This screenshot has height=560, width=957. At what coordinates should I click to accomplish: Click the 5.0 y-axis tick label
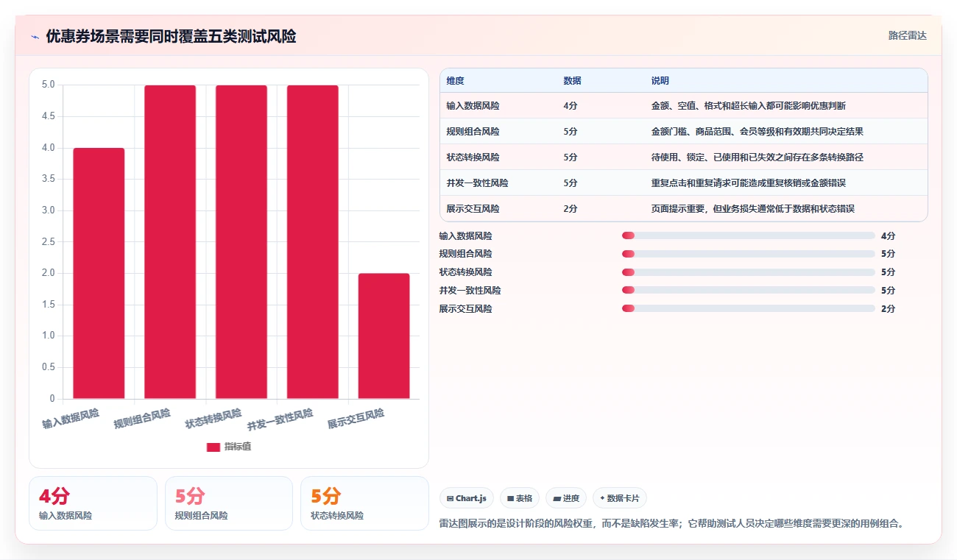pyautogui.click(x=48, y=85)
